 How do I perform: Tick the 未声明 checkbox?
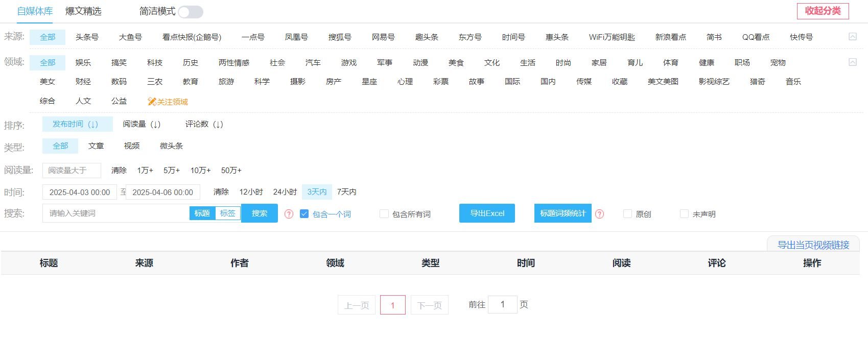[x=684, y=214]
